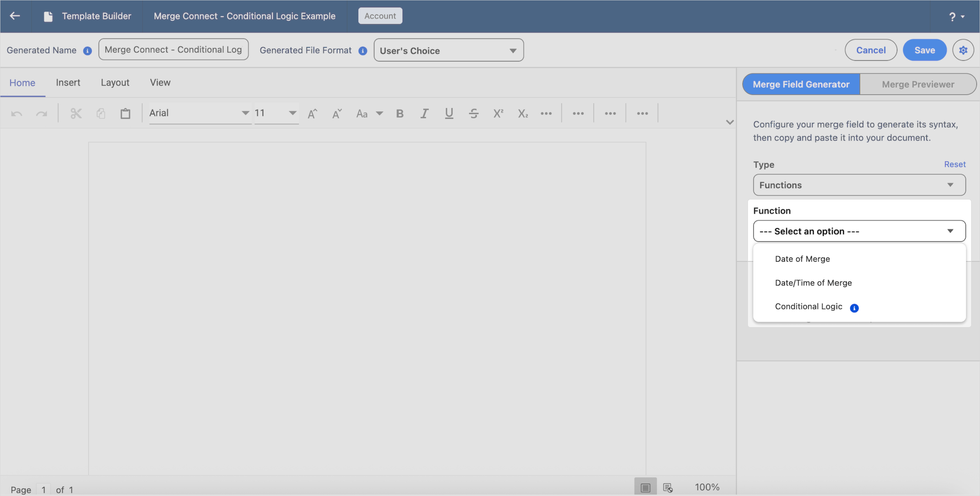Switch to print layout view icon

[x=645, y=487]
